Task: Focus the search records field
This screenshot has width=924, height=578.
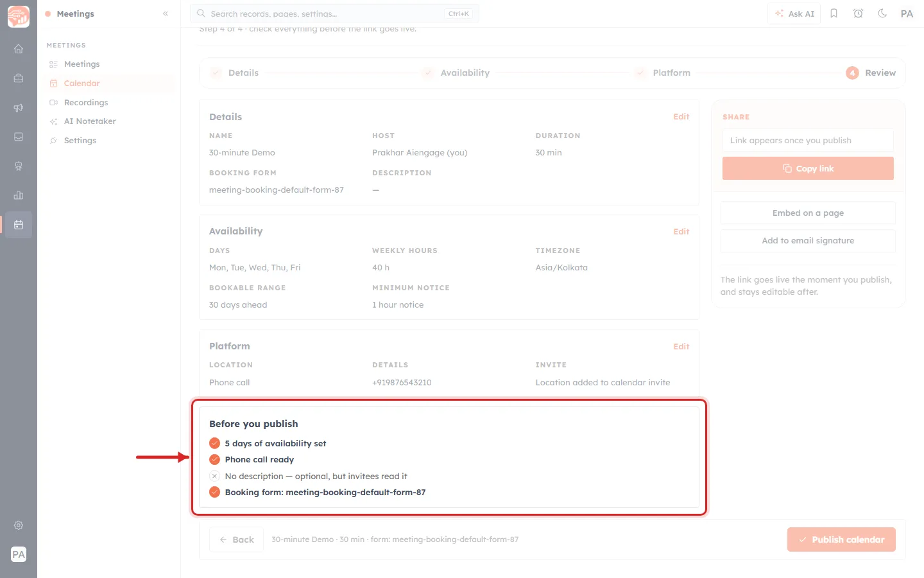Action: pos(334,13)
